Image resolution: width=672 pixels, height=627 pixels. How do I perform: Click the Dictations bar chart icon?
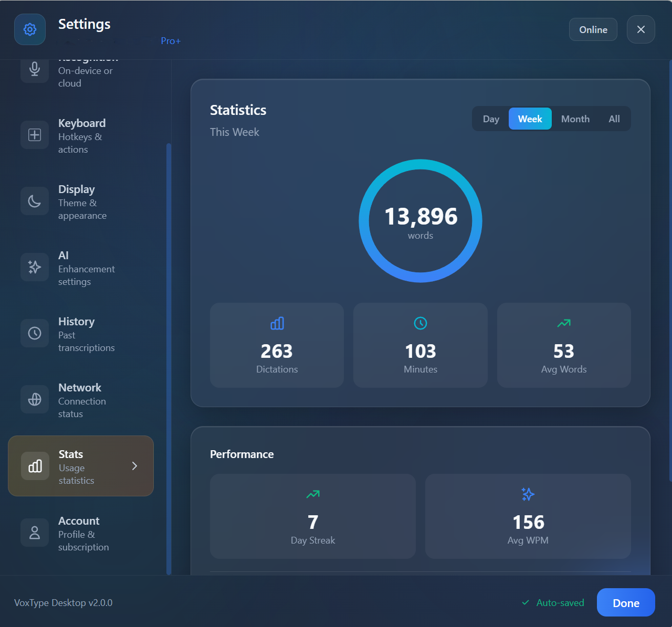tap(277, 324)
